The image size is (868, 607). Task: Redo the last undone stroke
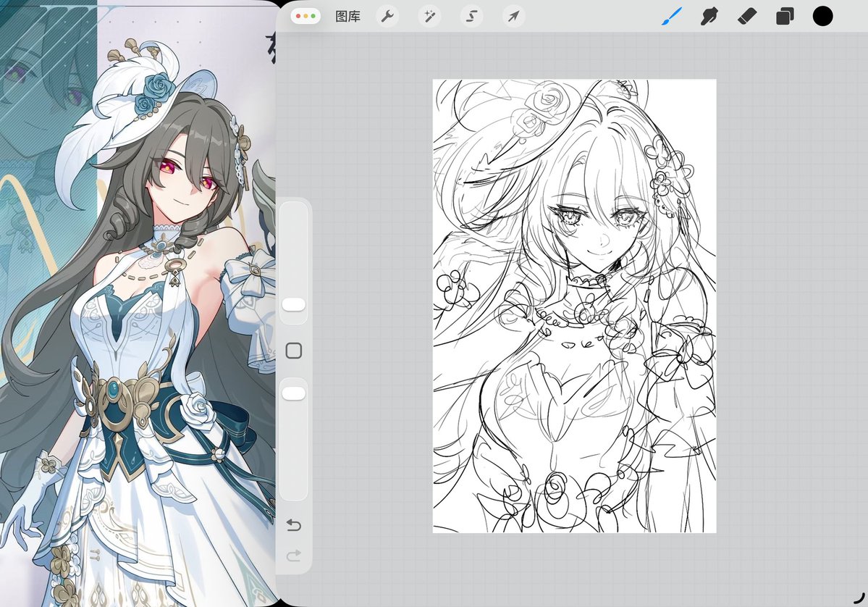[x=294, y=555]
